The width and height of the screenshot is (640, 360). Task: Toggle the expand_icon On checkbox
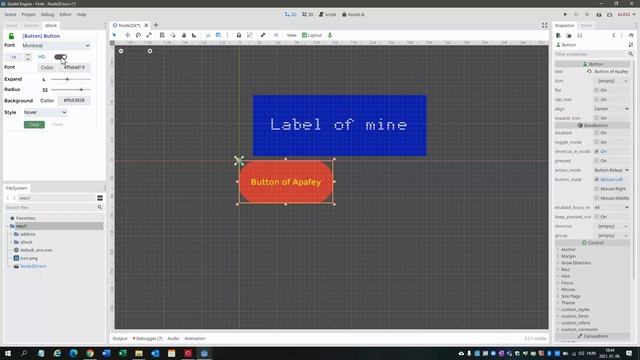[x=597, y=118]
